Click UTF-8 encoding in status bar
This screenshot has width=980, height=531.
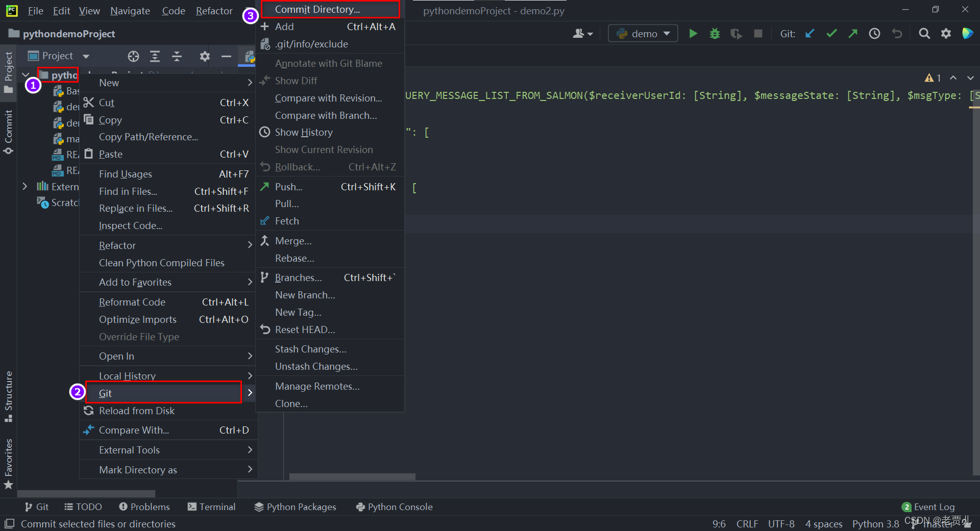(x=781, y=524)
